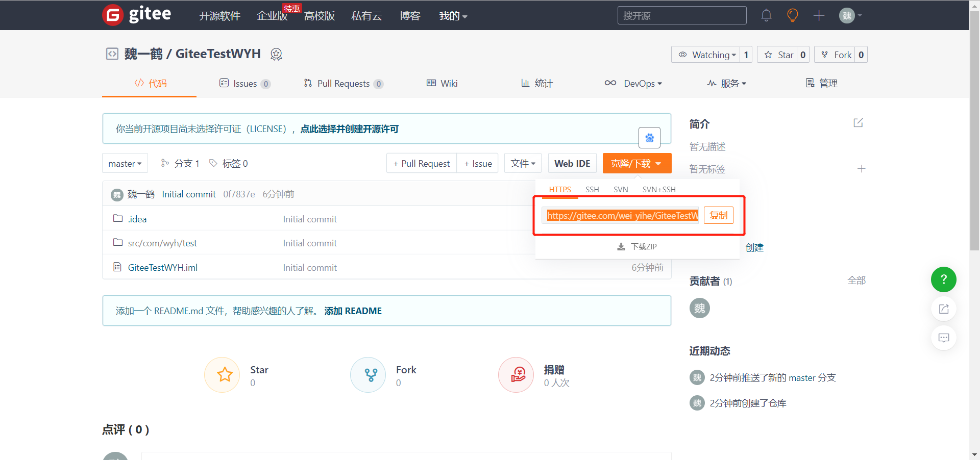Screen dimensions: 980x460
Task: Click 私有云 in top navigation
Action: click(366, 16)
